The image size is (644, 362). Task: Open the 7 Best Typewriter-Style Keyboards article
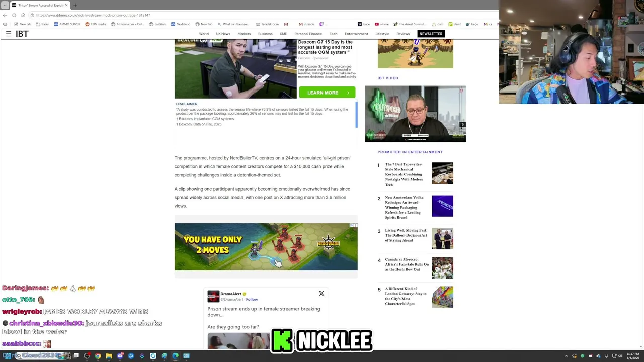coord(404,174)
